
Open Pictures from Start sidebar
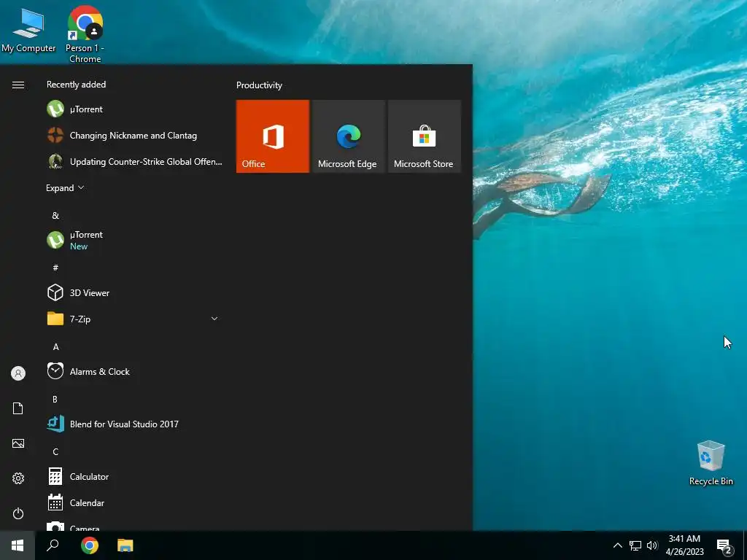[x=18, y=443]
